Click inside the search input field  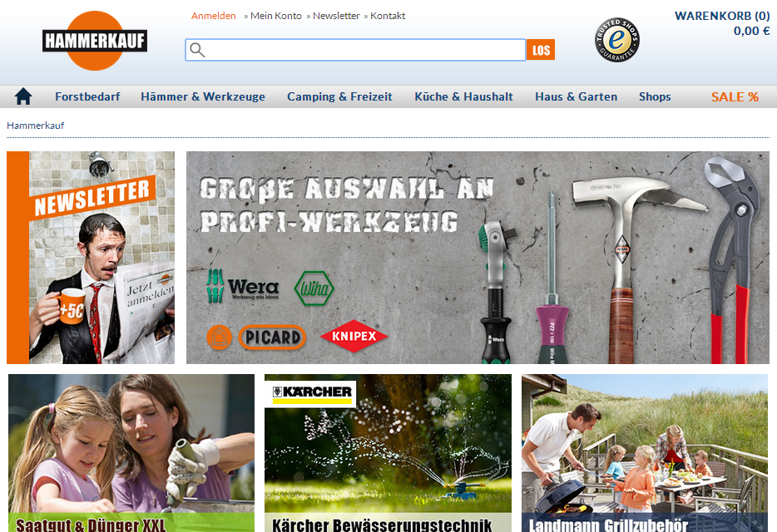pyautogui.click(x=355, y=50)
